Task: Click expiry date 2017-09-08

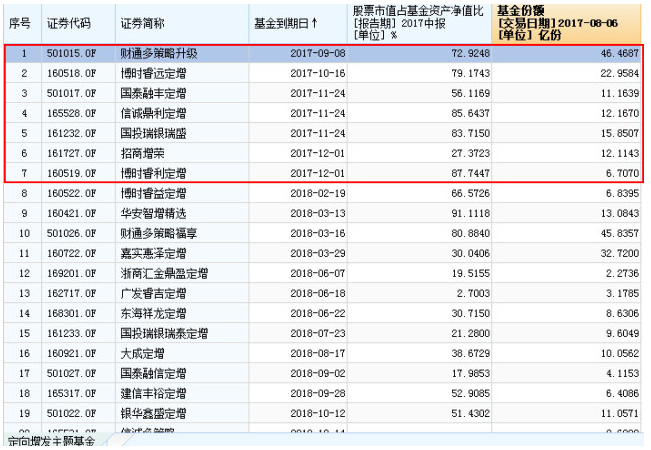Action: point(318,54)
